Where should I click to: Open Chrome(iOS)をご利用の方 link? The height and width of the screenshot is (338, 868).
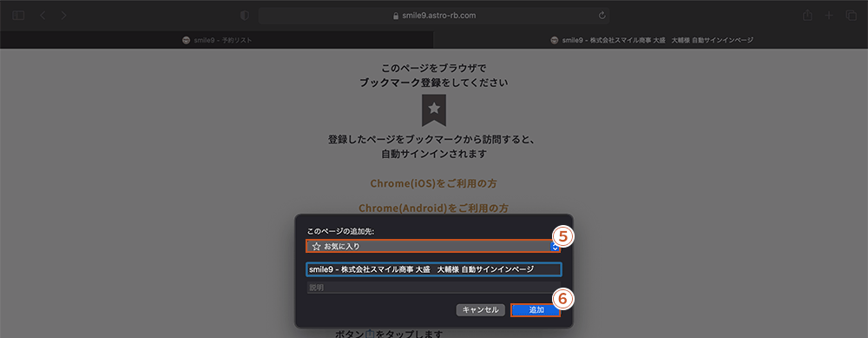click(x=434, y=183)
